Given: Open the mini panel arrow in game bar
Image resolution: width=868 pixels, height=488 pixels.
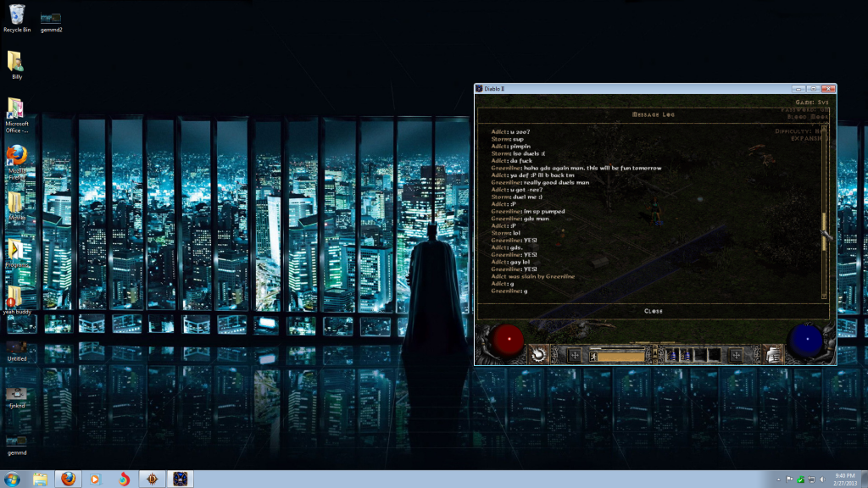Looking at the screenshot, I should click(655, 350).
